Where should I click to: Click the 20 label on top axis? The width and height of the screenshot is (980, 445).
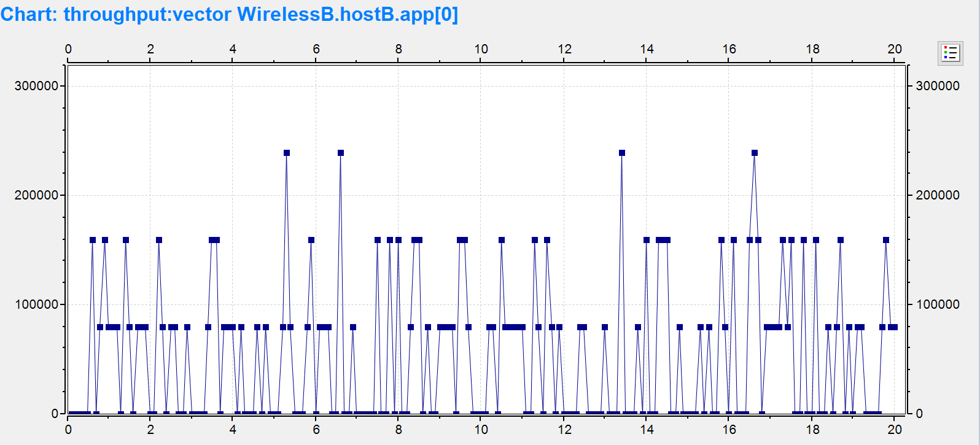tap(895, 49)
